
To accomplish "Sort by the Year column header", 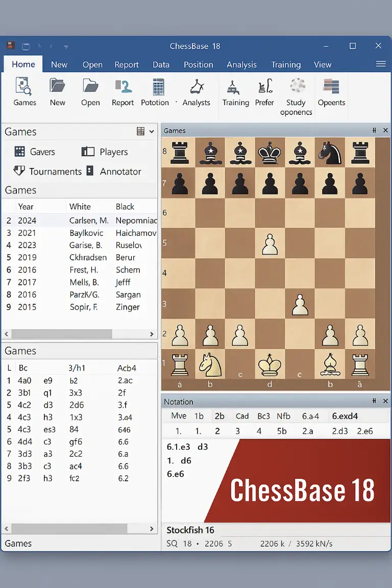I will pos(26,207).
